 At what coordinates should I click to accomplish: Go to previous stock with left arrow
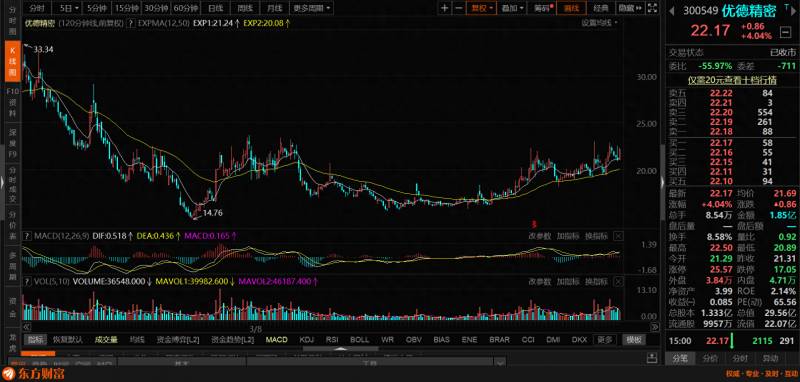point(673,10)
